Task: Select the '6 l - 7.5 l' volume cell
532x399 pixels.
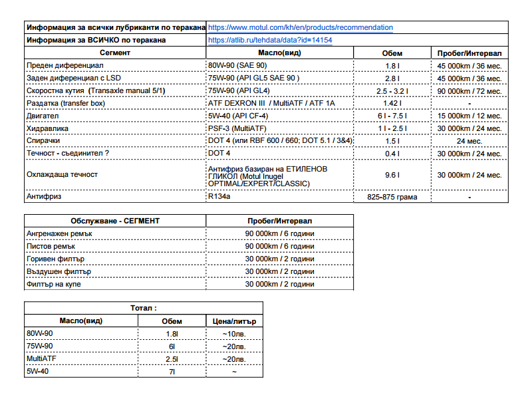Action: tap(392, 116)
